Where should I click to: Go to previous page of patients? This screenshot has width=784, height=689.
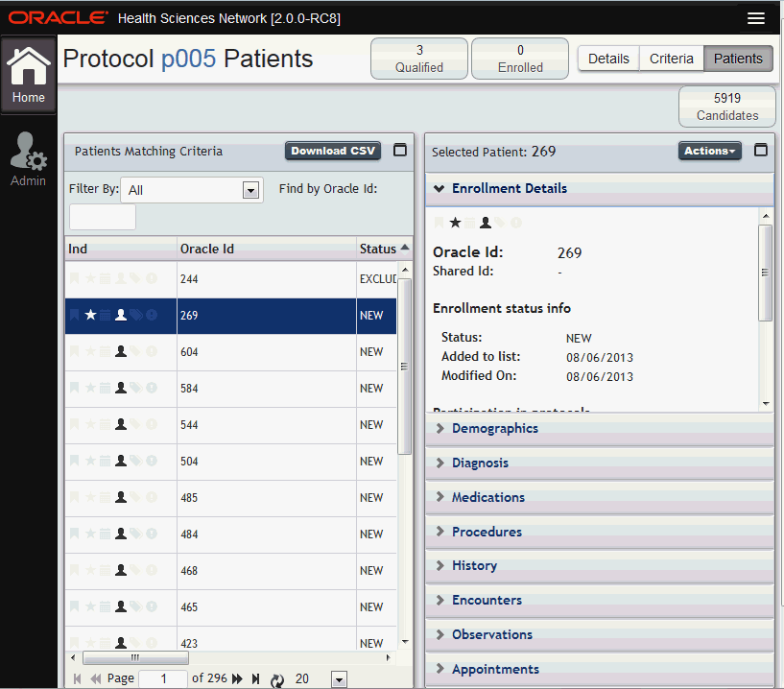96,678
